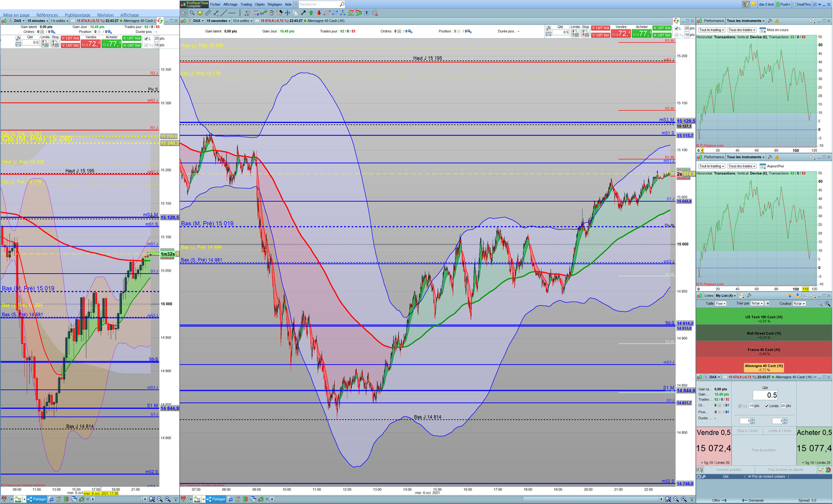
Task: Select the ruler measurement tool
Action: tap(208, 13)
